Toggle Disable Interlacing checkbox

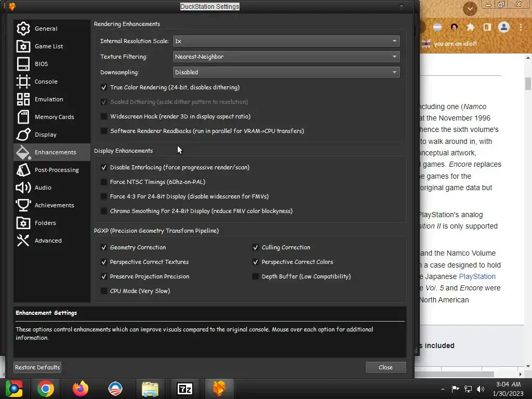pos(104,167)
